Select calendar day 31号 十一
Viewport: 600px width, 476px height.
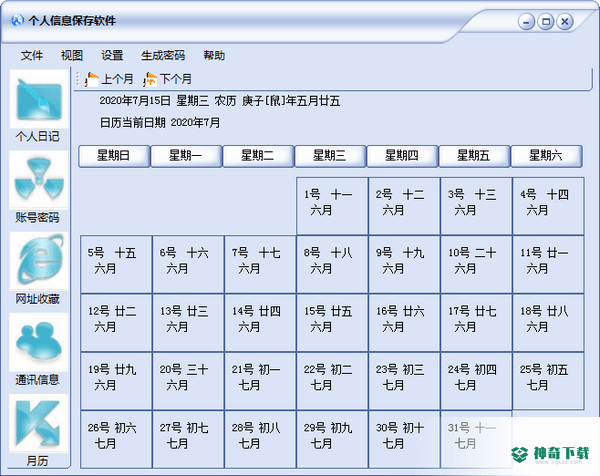476,439
